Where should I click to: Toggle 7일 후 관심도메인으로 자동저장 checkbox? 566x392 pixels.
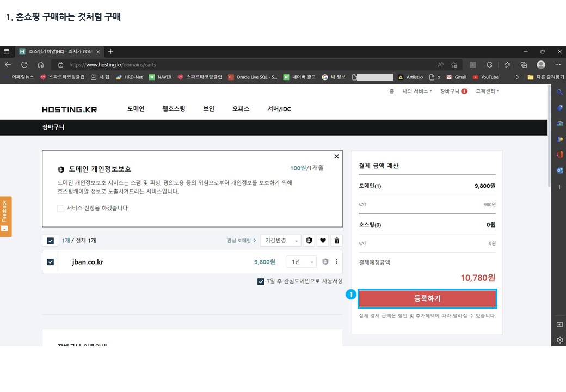(x=261, y=281)
